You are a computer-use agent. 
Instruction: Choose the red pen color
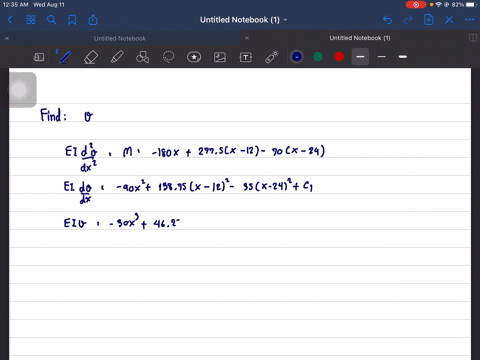339,57
